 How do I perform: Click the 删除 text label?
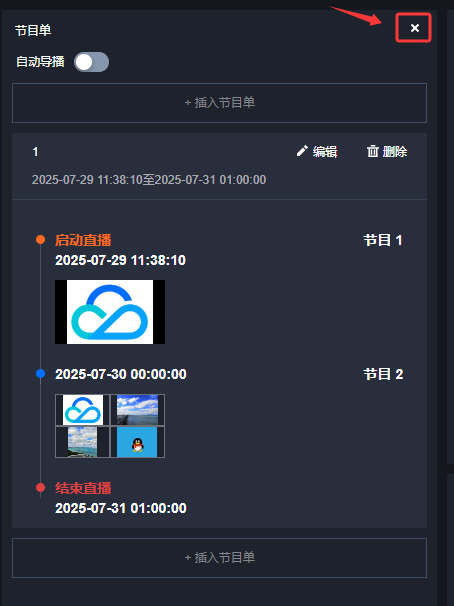click(395, 152)
